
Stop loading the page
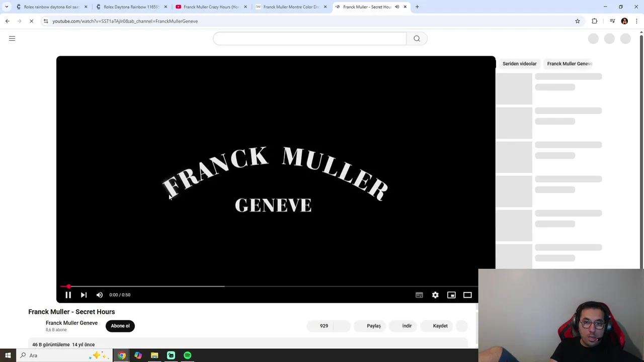click(31, 21)
